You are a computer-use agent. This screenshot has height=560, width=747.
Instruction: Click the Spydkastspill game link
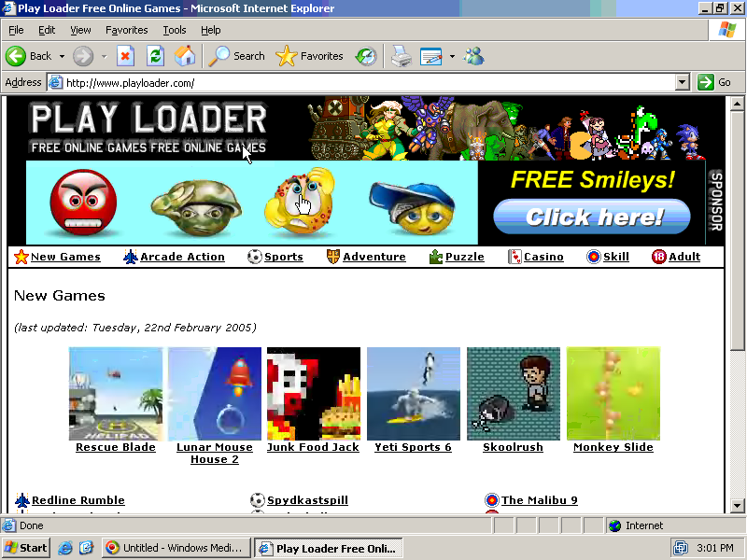(307, 500)
